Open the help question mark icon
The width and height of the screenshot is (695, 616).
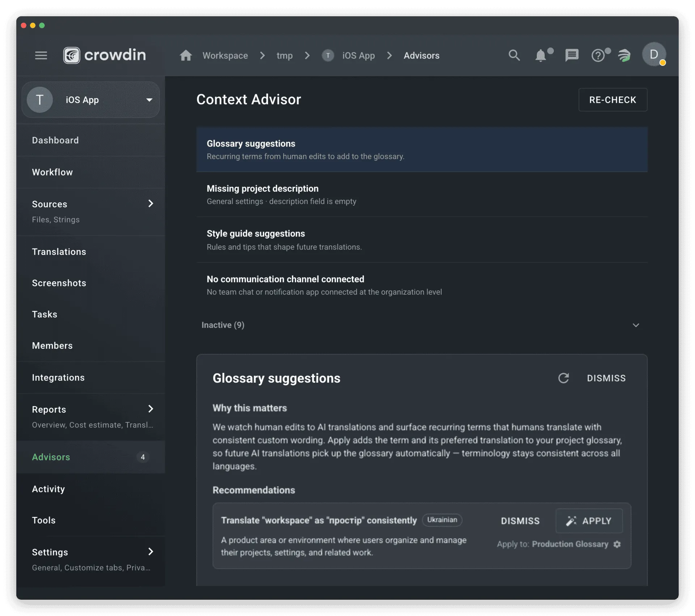click(x=598, y=55)
